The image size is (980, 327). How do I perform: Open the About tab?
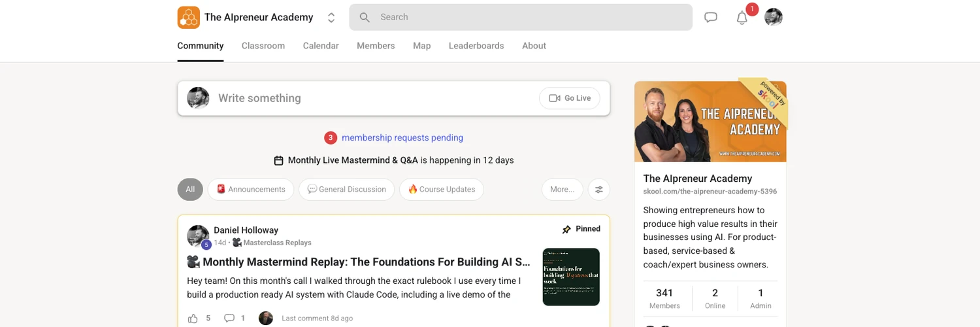click(534, 46)
